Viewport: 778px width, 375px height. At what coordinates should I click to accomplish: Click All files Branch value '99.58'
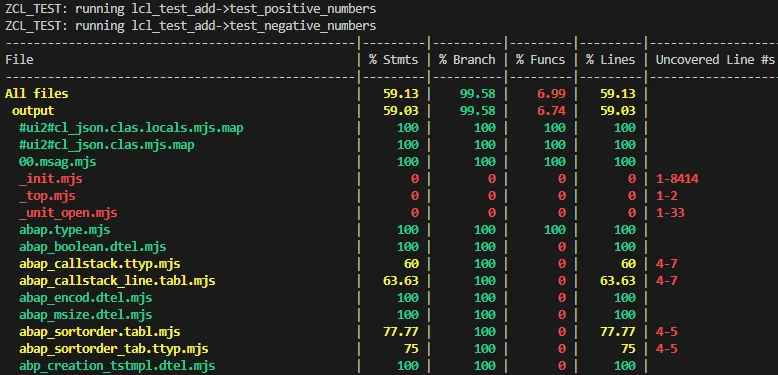pyautogui.click(x=478, y=94)
